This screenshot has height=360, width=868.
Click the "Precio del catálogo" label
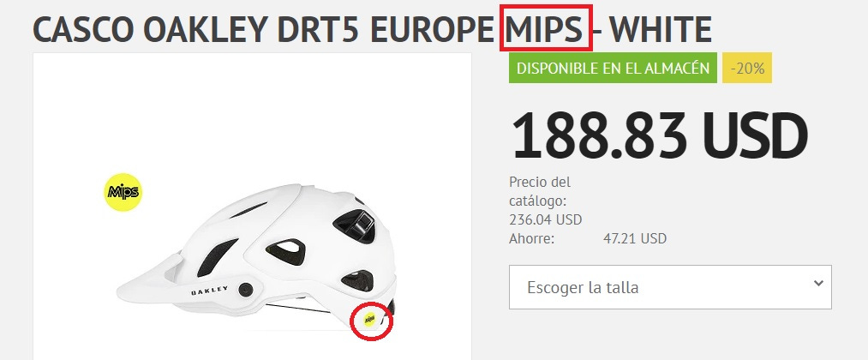(540, 191)
